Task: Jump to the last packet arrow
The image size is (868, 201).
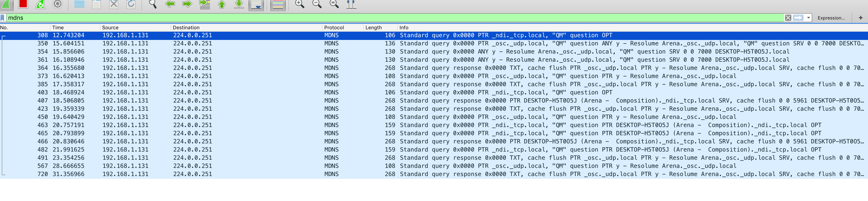Action: coord(239,4)
